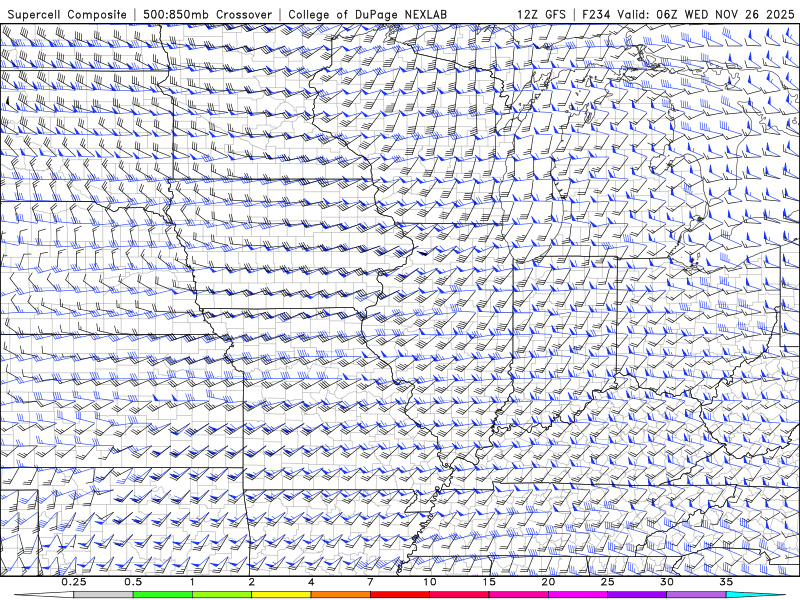Select the cyan arrow end of color bar

click(756, 595)
